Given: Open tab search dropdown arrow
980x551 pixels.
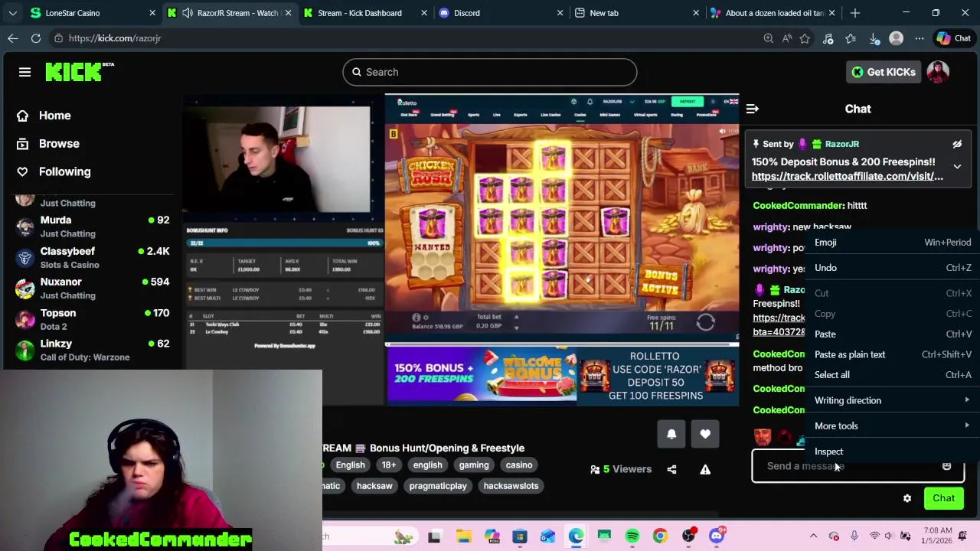Looking at the screenshot, I should (12, 13).
